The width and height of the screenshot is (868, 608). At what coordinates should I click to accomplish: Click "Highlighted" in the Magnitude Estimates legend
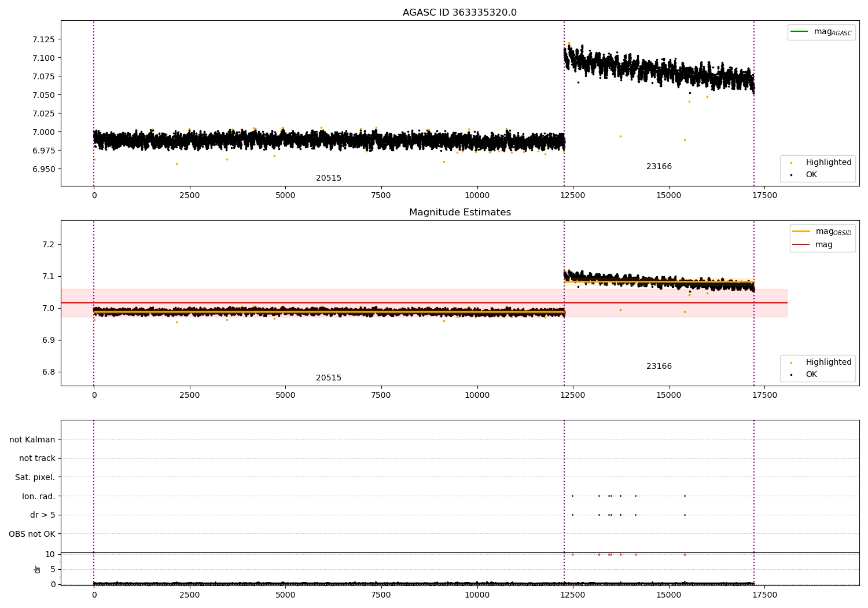(828, 362)
